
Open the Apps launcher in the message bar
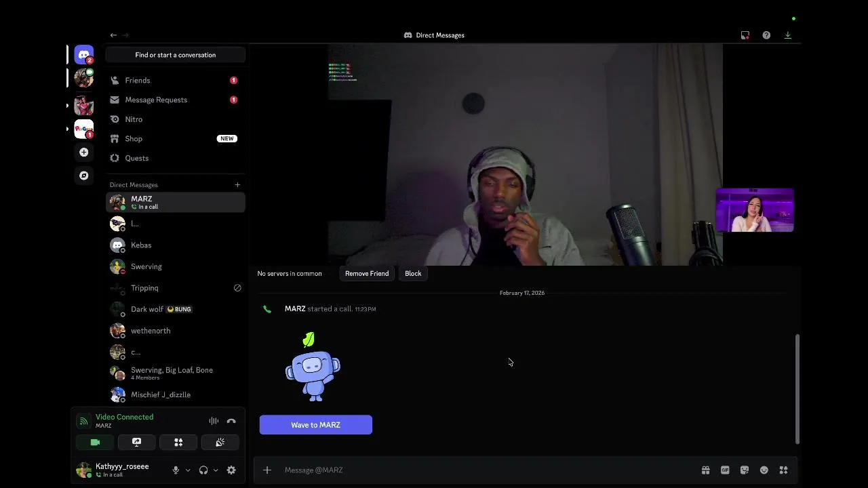click(784, 470)
